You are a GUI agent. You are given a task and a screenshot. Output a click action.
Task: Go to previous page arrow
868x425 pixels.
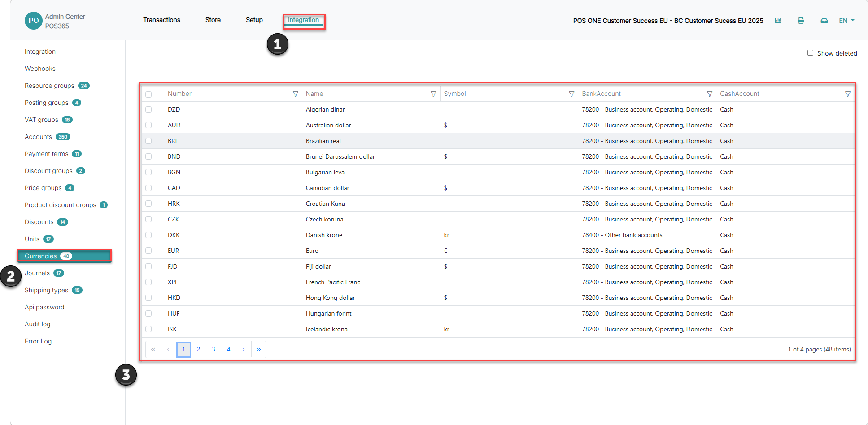[x=168, y=349]
